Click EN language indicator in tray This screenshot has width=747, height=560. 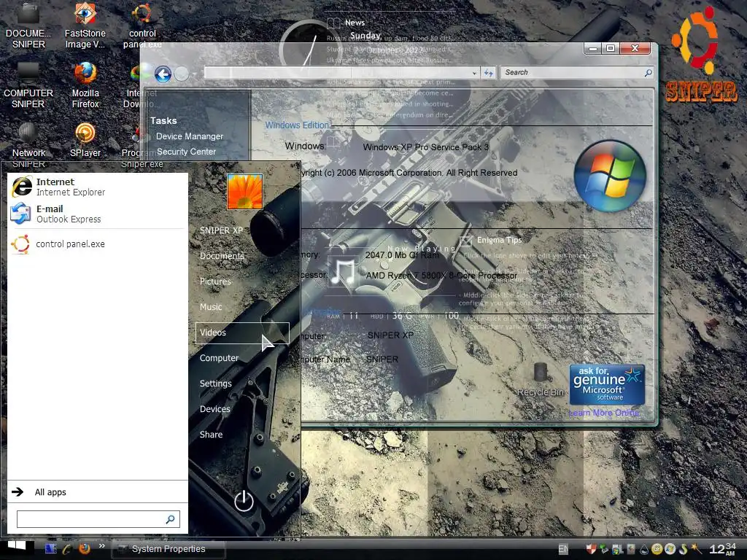pyautogui.click(x=563, y=550)
